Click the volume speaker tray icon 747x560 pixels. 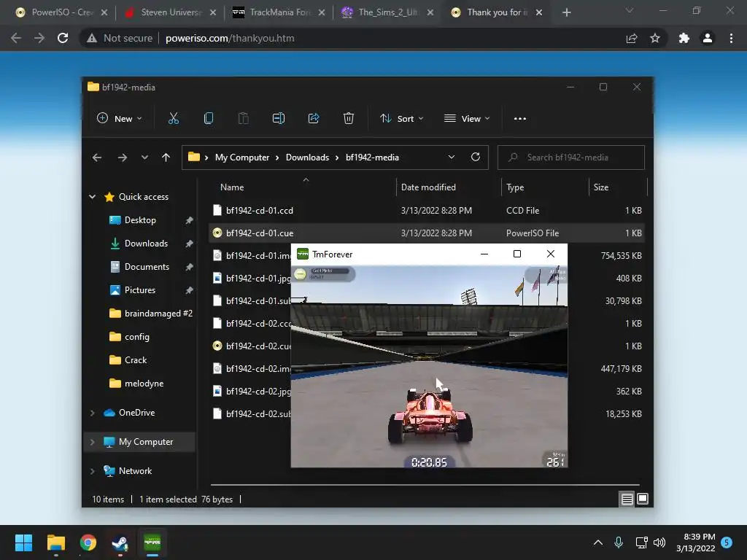[659, 542]
